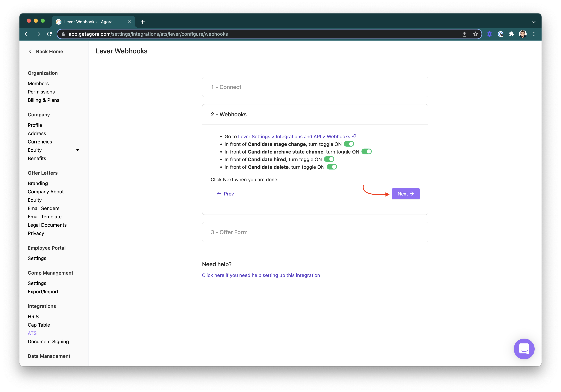Screen dimensions: 561x392
Task: Open Address settings
Action: [x=37, y=133]
